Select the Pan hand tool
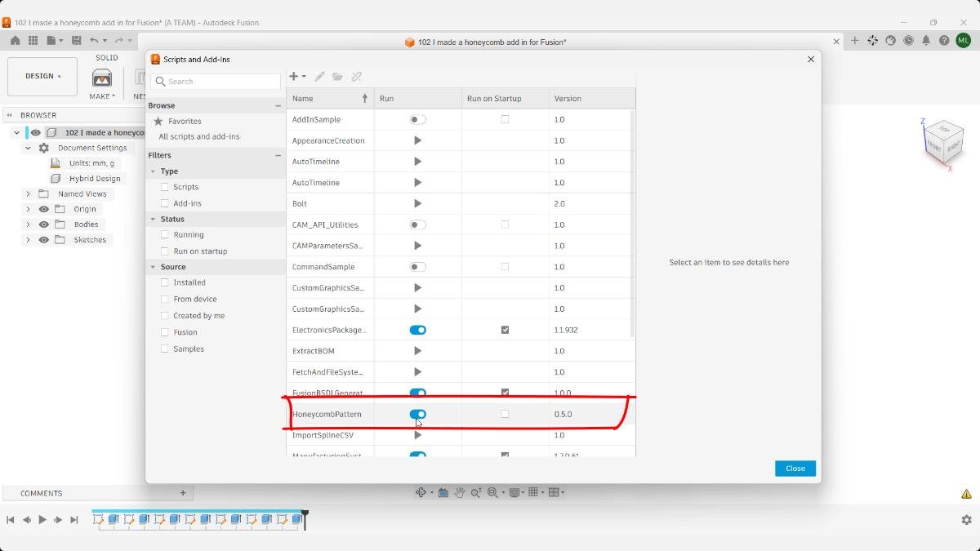 click(x=460, y=492)
